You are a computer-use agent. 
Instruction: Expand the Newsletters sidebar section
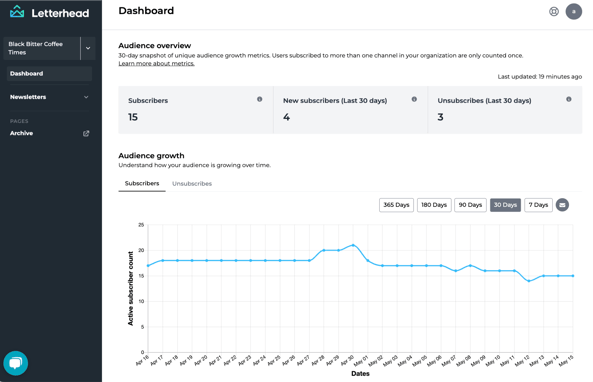click(49, 97)
